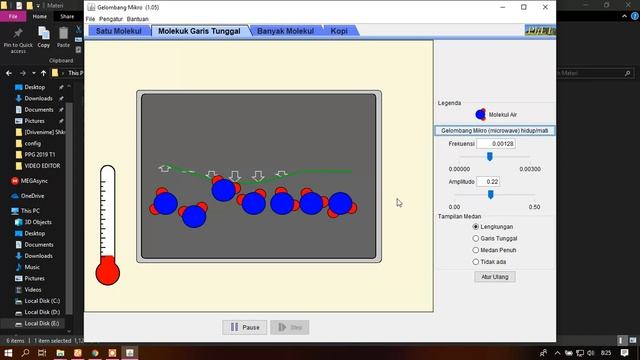Open Pictures pinned in Quick access
Viewport: 640px width, 360px height.
[x=34, y=121]
